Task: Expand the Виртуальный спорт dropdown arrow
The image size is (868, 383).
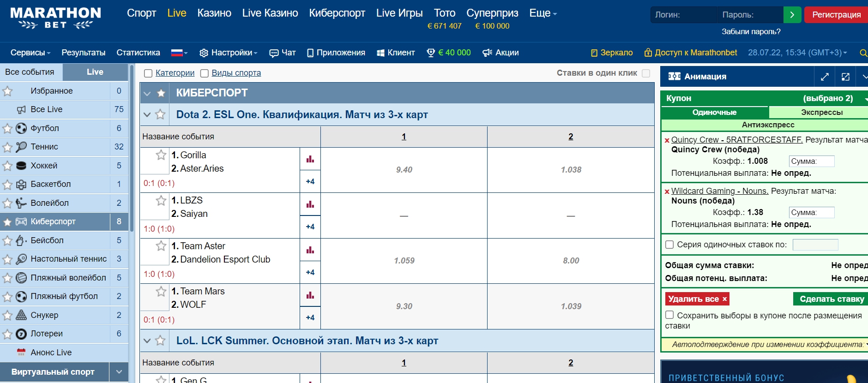Action: (x=119, y=372)
